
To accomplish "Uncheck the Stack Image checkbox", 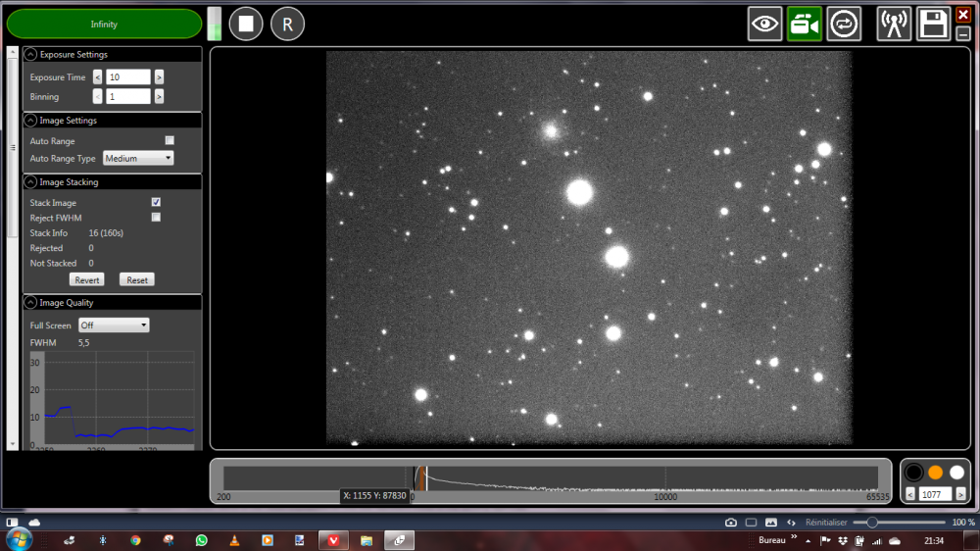I will (156, 202).
